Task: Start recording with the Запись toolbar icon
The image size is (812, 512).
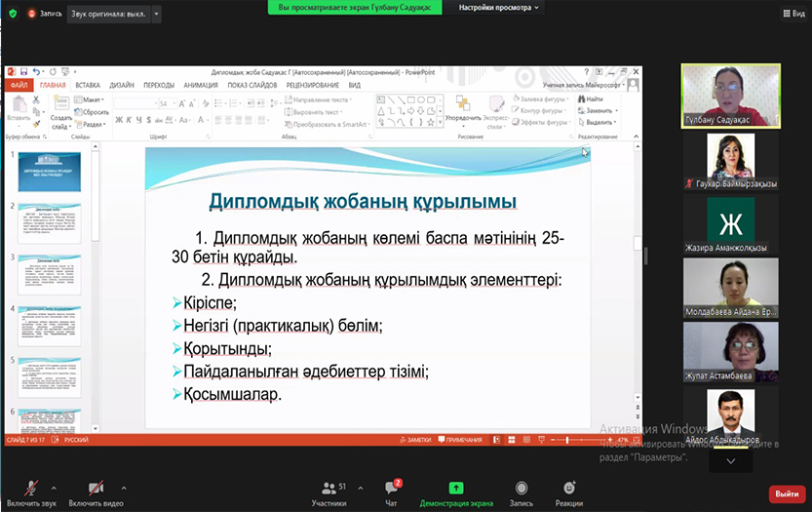Action: click(x=522, y=488)
